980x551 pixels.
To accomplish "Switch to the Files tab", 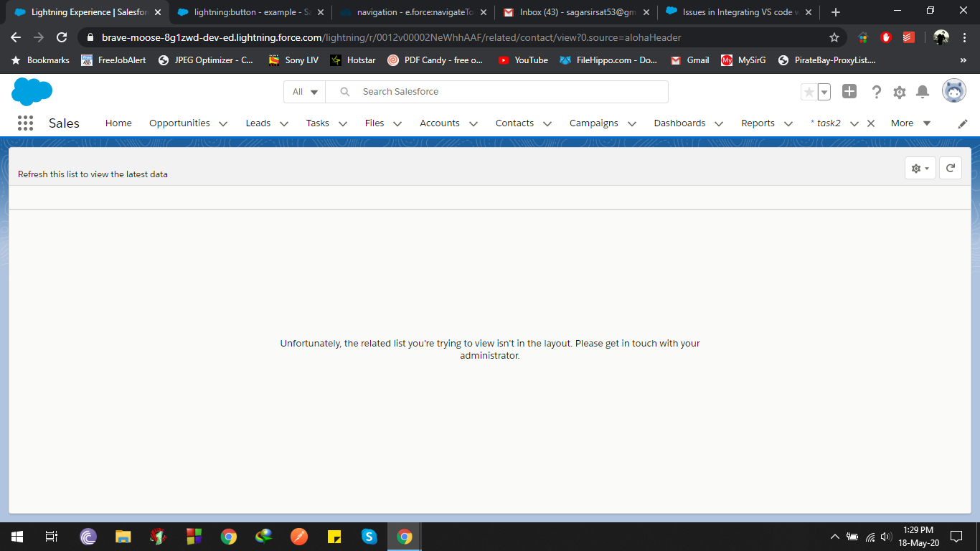I will coord(374,123).
